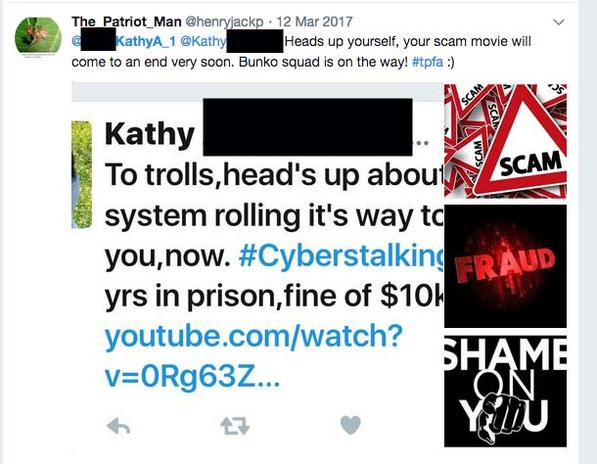Click the Kathy name in embedded tweet
This screenshot has width=597, height=464.
coord(149,134)
